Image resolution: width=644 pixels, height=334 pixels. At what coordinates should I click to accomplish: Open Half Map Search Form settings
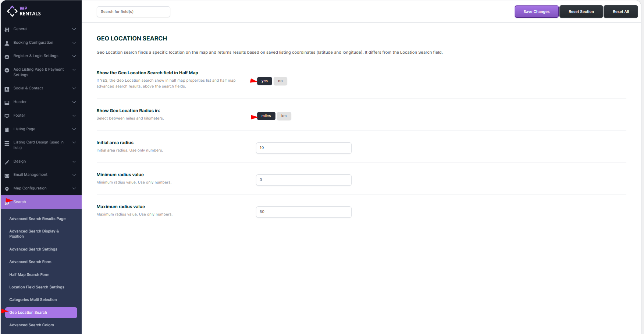(x=29, y=275)
